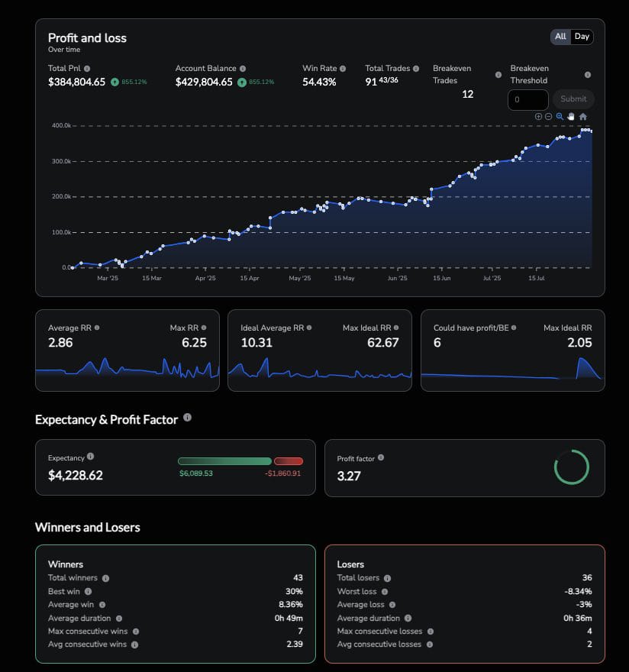
Task: Select the All timeframe tab
Action: click(560, 36)
